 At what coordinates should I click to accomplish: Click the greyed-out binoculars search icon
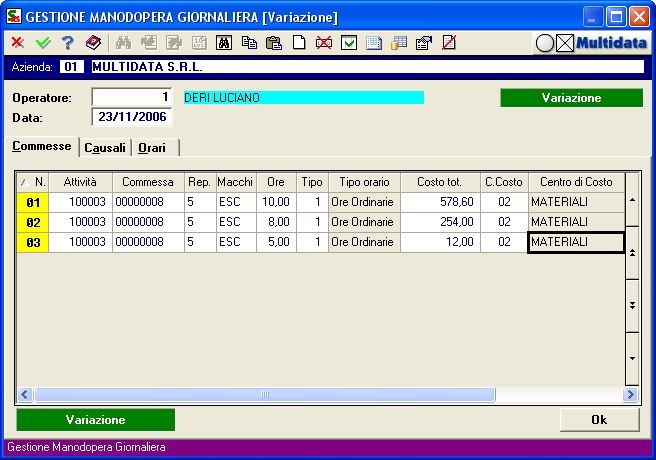123,43
